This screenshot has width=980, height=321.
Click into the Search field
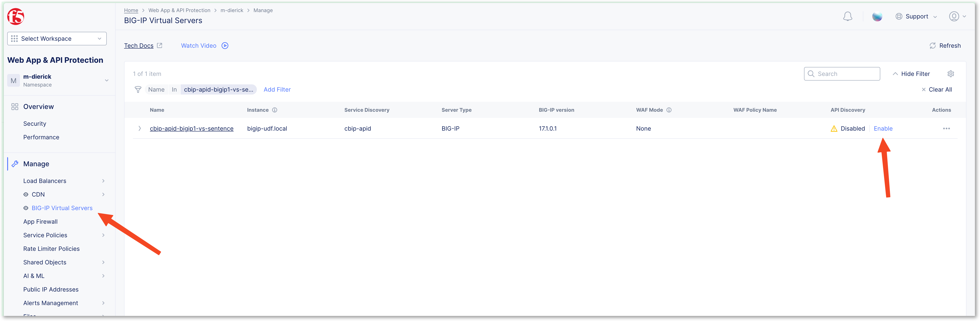coord(842,74)
